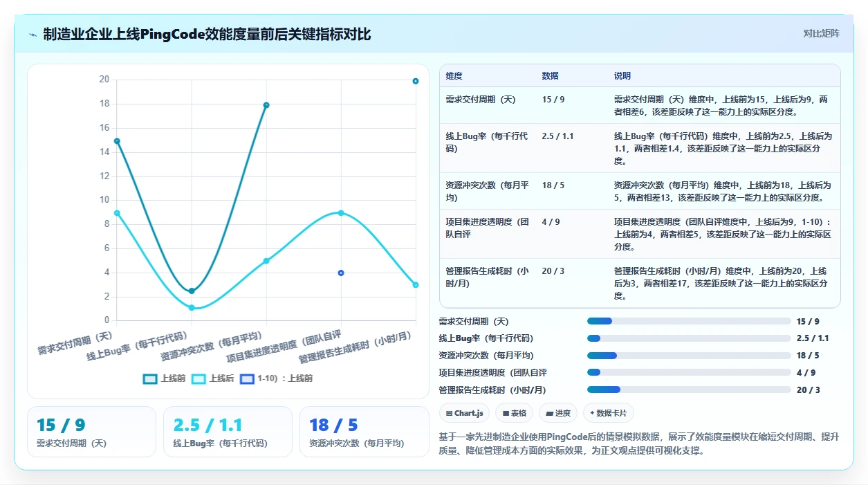The image size is (868, 485).
Task: Click the lightning icon beside the title
Action: [33, 34]
